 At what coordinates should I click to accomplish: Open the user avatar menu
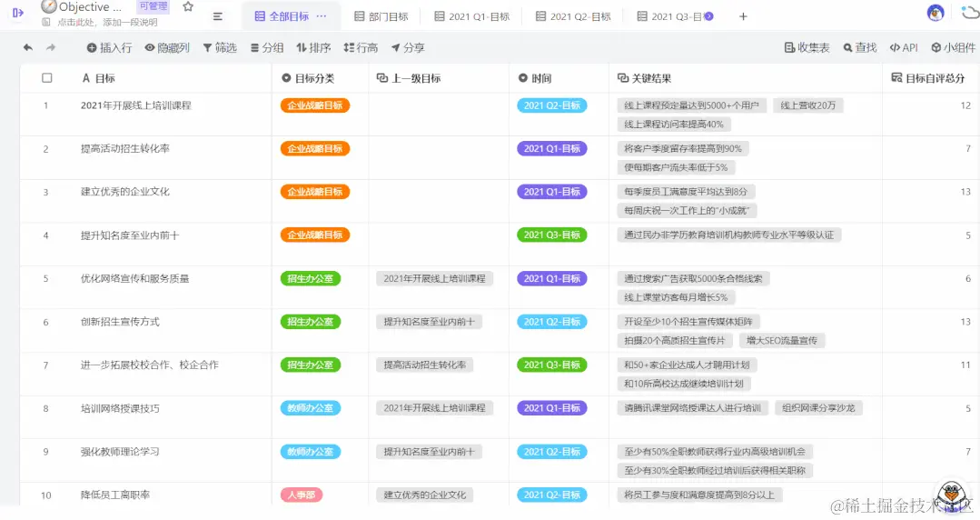point(935,13)
